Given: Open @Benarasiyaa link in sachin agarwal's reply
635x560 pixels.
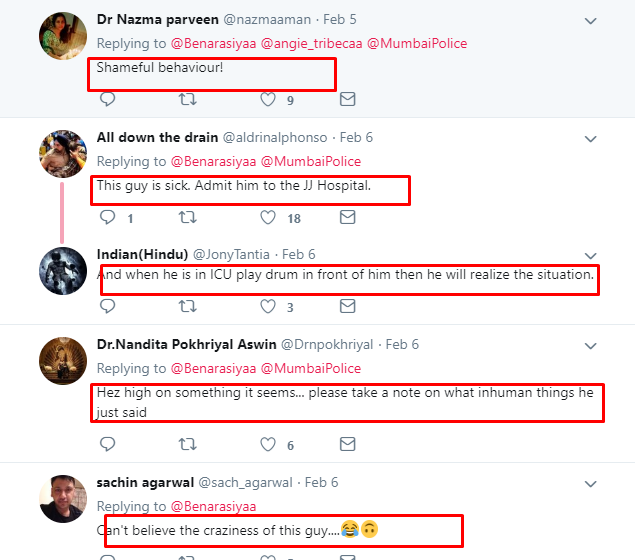Looking at the screenshot, I should 213,506.
